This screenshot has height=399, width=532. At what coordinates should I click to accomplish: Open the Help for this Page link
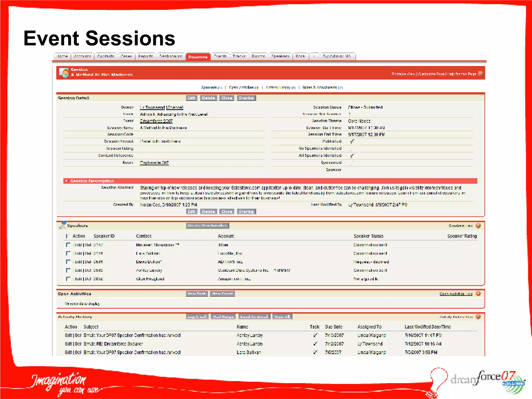point(461,74)
